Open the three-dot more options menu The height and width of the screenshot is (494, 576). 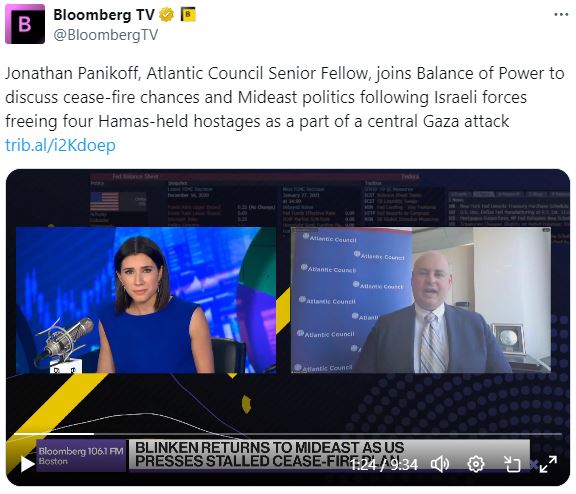click(x=561, y=15)
